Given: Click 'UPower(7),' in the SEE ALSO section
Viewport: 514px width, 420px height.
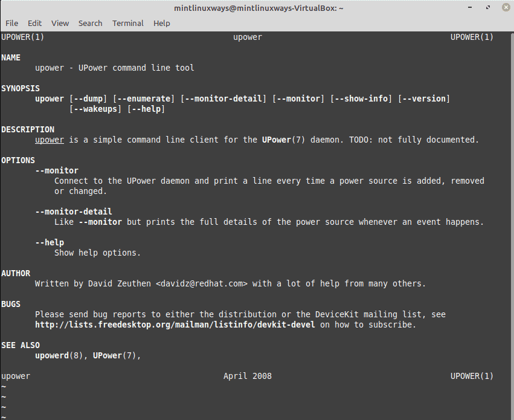Looking at the screenshot, I should click(117, 355).
